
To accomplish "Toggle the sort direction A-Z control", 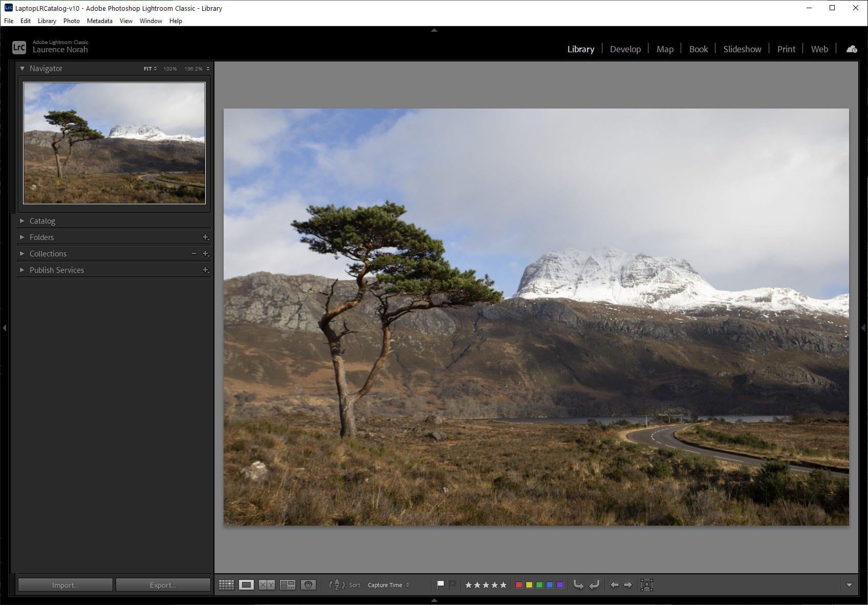I will tap(336, 585).
